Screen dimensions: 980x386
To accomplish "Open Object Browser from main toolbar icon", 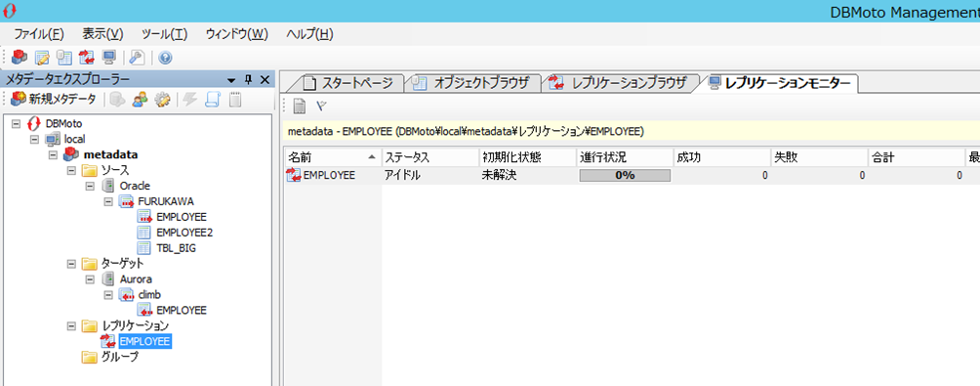I will point(64,58).
